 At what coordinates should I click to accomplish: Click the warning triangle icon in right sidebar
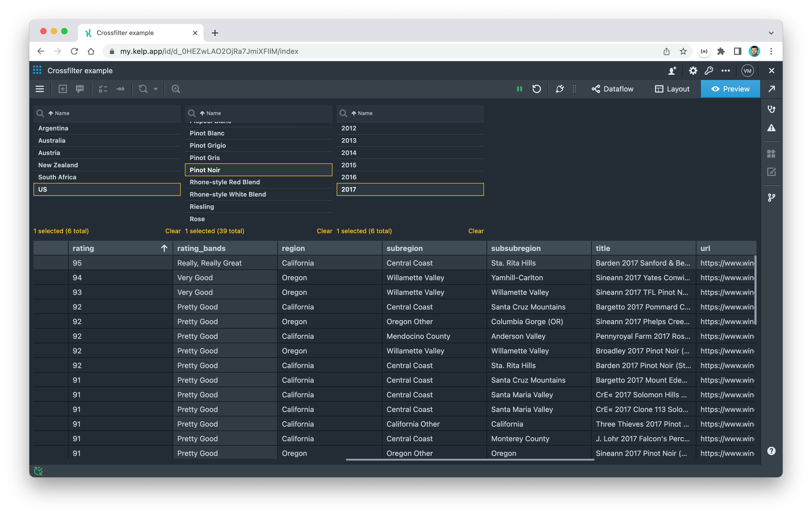[x=771, y=128]
